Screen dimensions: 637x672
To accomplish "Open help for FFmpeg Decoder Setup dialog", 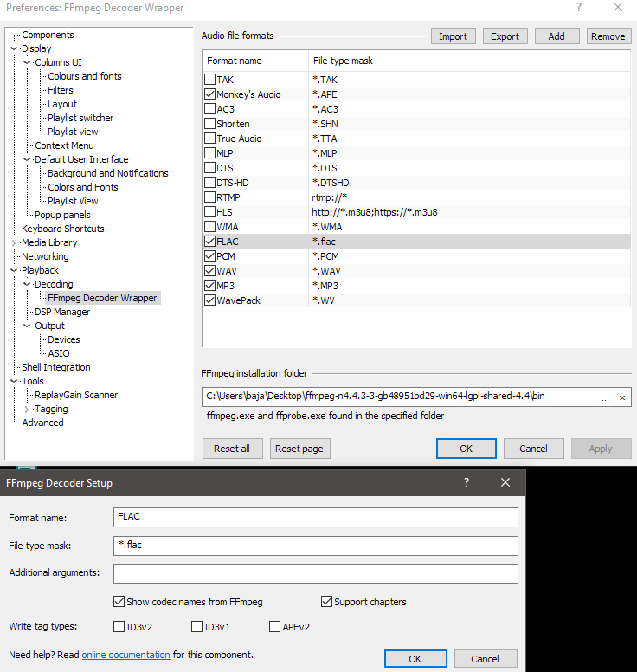I will point(466,482).
